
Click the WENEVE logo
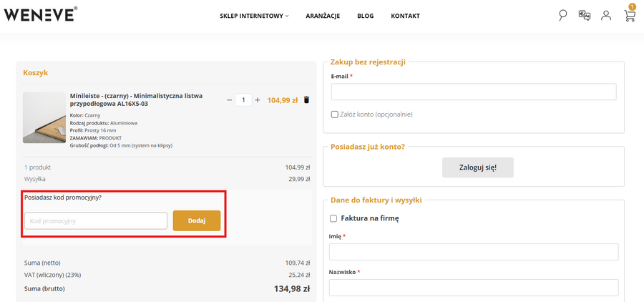tap(40, 14)
